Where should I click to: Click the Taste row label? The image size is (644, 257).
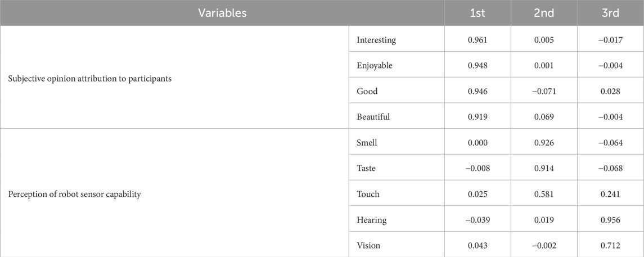pyautogui.click(x=366, y=168)
